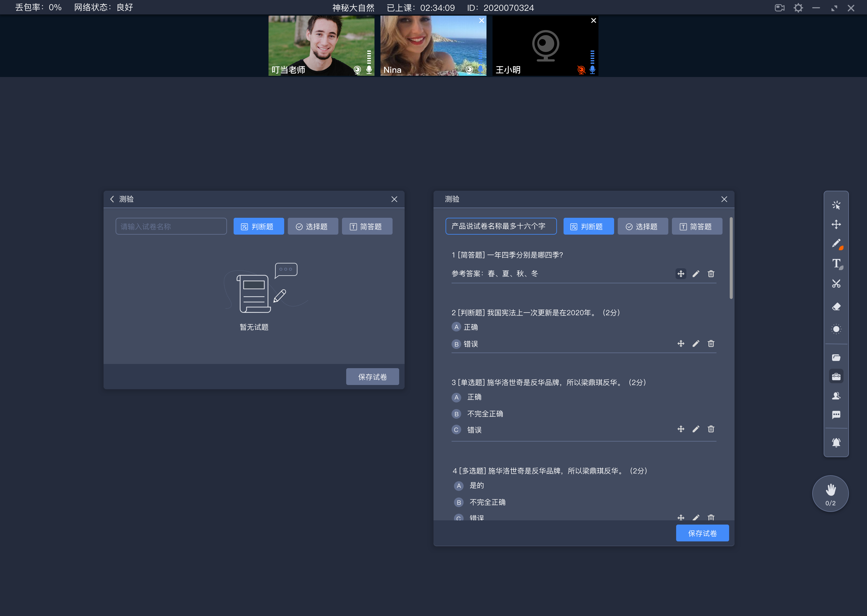Screen dimensions: 867x616
Task: Click 保存试卷 button in right panel
Action: tap(702, 533)
